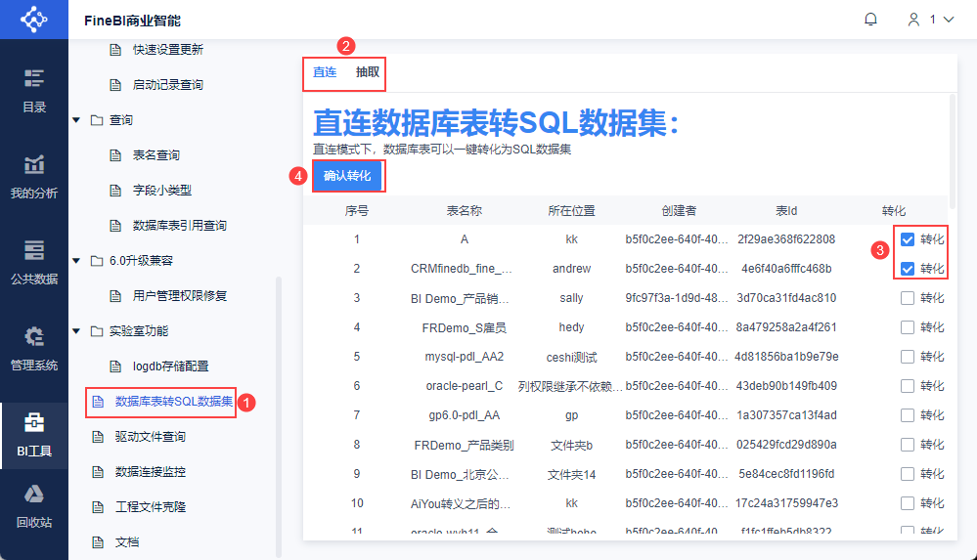977x560 pixels.
Task: Click document icon beside 表名查询
Action: point(115,155)
